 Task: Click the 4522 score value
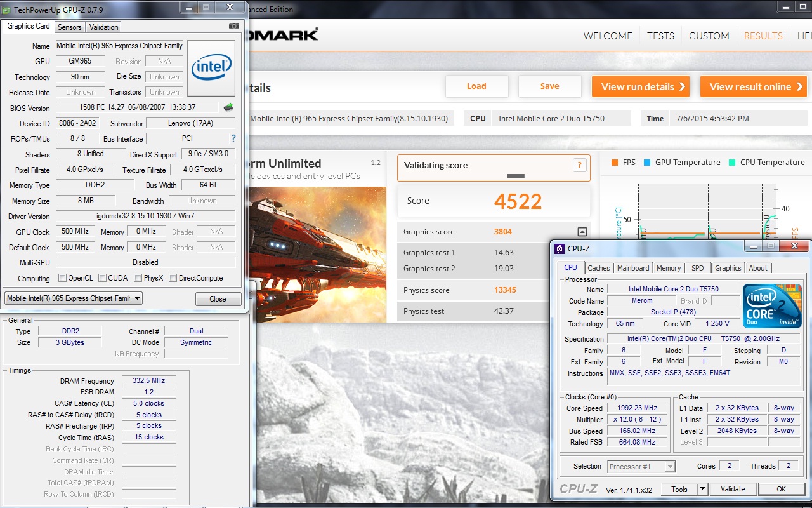518,201
